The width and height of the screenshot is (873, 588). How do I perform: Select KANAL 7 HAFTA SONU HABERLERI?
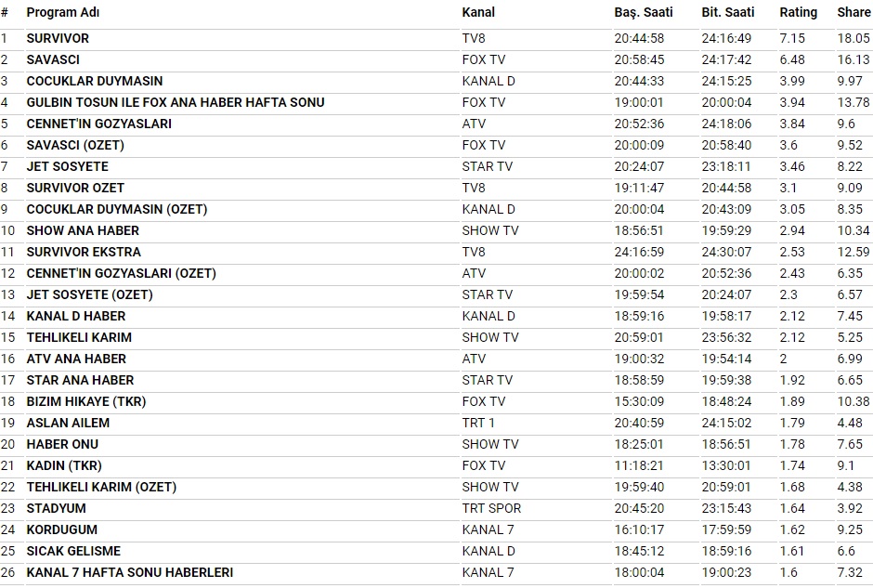[129, 572]
